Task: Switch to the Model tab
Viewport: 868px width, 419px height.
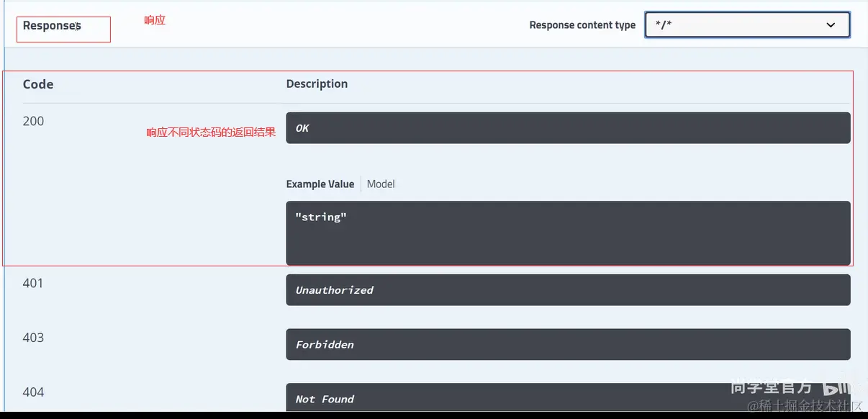Action: click(x=381, y=184)
